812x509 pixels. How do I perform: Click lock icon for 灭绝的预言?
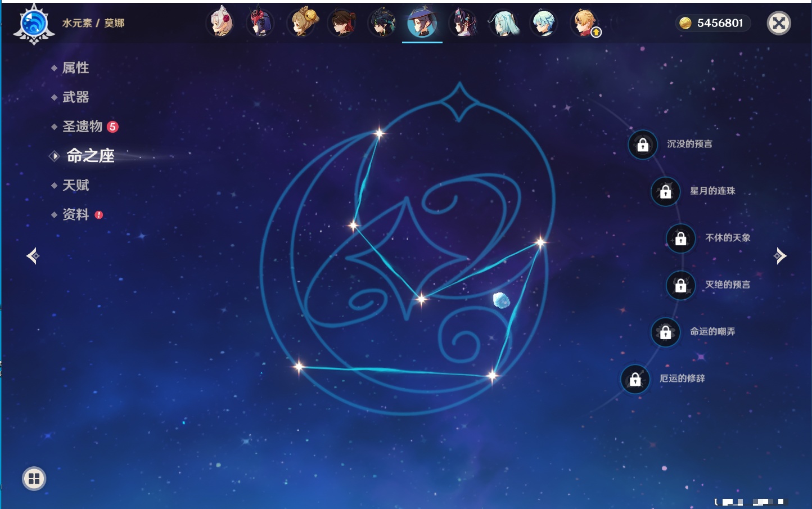(680, 285)
